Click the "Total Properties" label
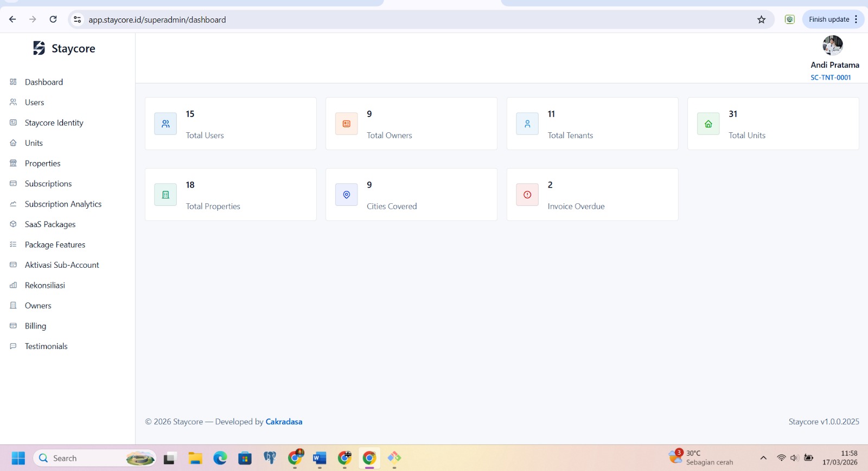This screenshot has width=868, height=471. (213, 207)
